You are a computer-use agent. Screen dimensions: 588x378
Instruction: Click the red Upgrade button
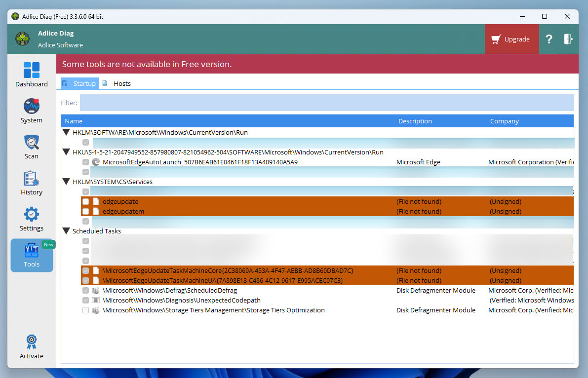click(511, 39)
